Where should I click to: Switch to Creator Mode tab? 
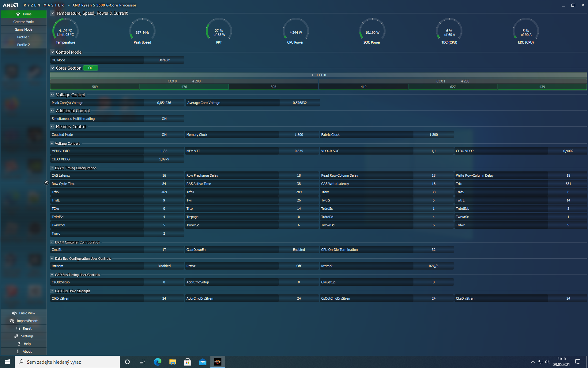coord(24,22)
